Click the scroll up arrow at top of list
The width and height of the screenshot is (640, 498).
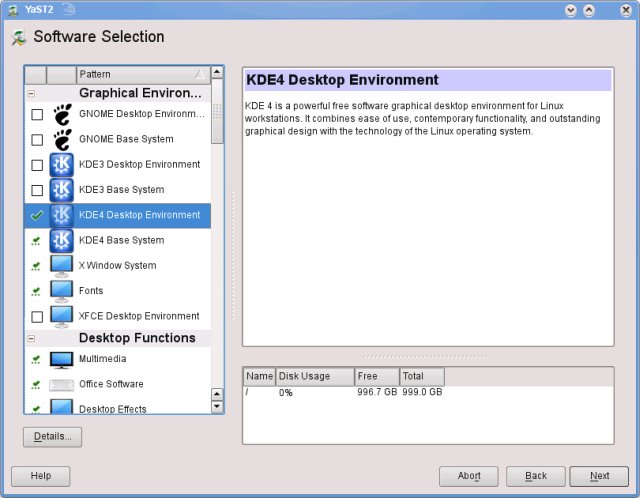click(x=218, y=72)
